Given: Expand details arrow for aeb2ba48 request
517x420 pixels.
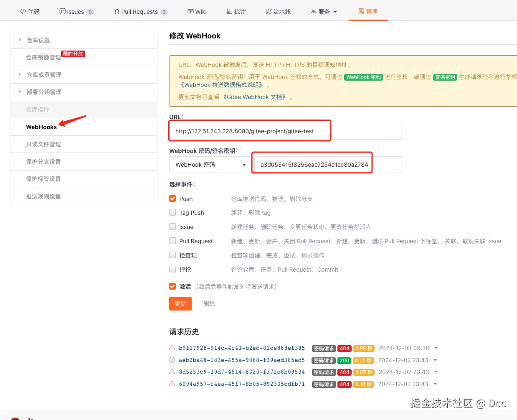Looking at the screenshot, I should (x=435, y=360).
